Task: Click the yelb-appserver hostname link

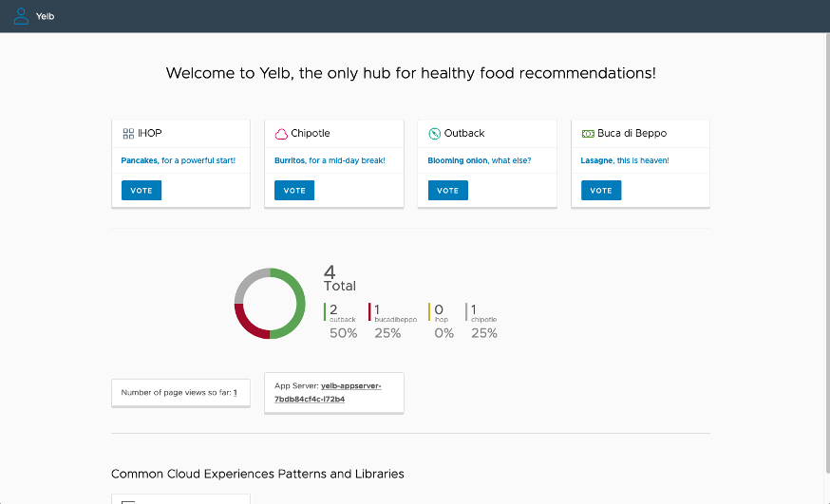Action: 328,392
